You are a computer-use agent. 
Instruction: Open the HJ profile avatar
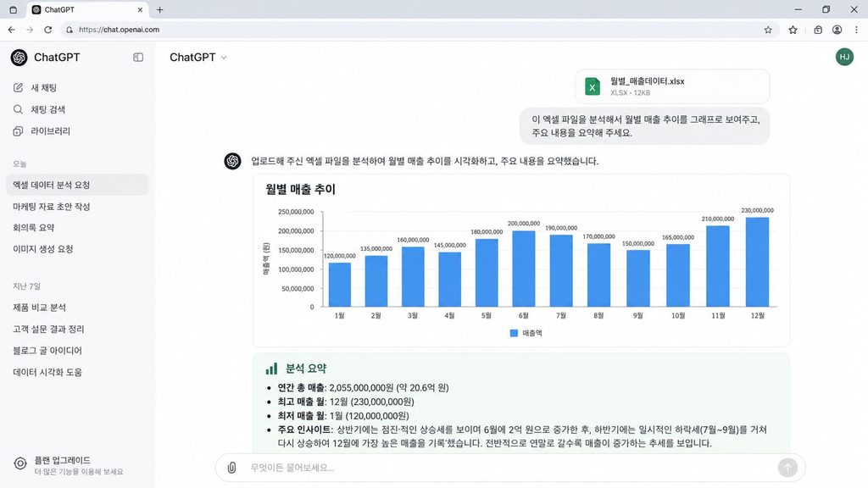(x=844, y=57)
